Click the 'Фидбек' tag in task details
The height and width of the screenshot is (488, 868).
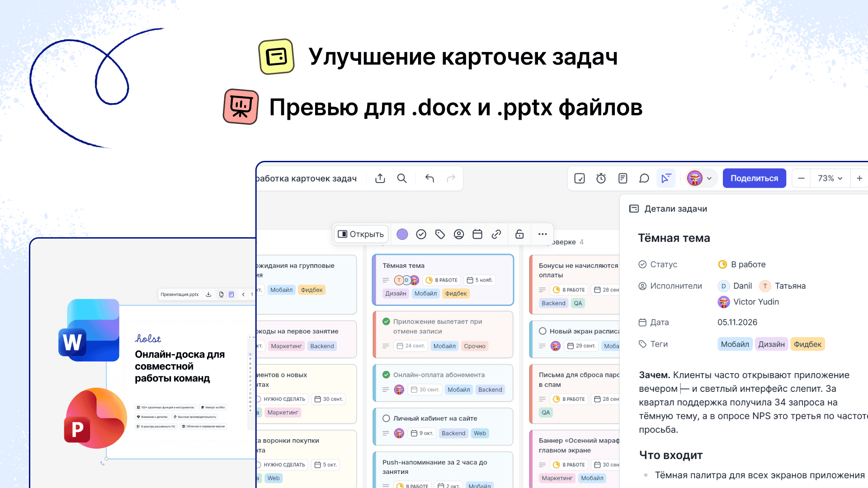807,344
